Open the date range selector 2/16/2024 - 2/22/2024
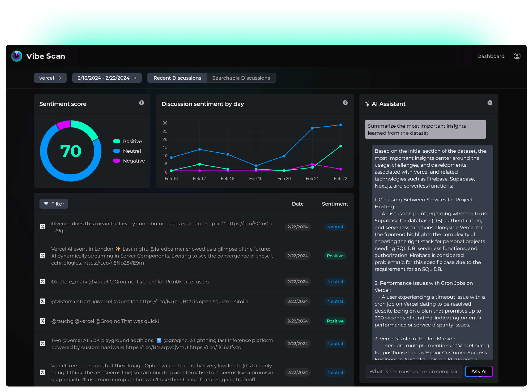This screenshot has height=392, width=532. pos(107,78)
